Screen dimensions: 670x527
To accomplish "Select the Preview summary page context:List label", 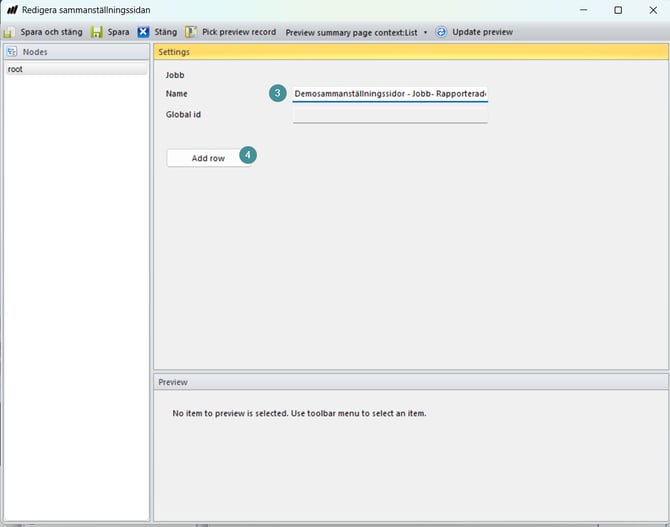I will (x=351, y=32).
